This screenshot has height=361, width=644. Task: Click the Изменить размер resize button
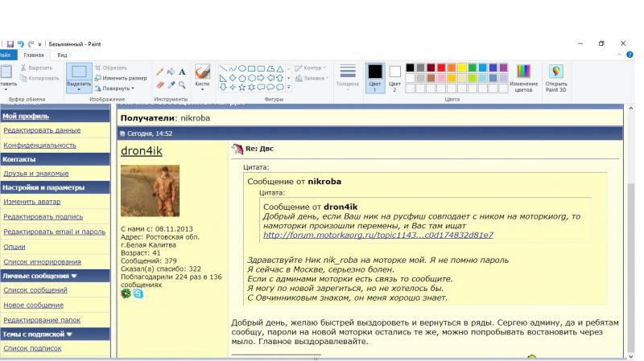click(122, 77)
